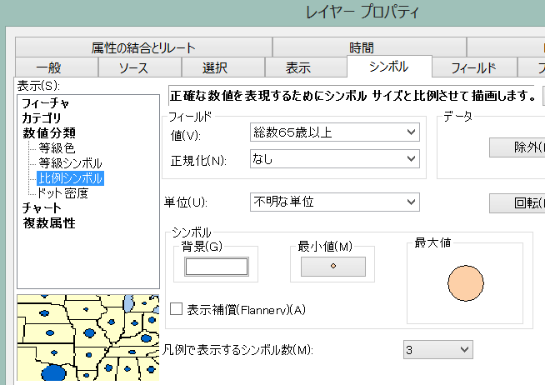The height and width of the screenshot is (385, 545).
Task: Click the 除外 button
Action: [x=517, y=148]
